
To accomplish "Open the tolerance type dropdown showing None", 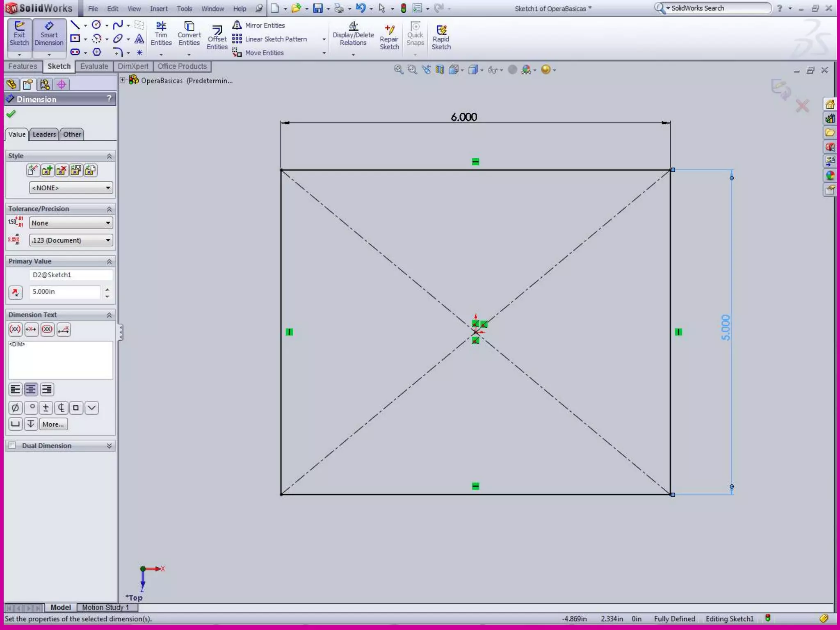I will [71, 223].
